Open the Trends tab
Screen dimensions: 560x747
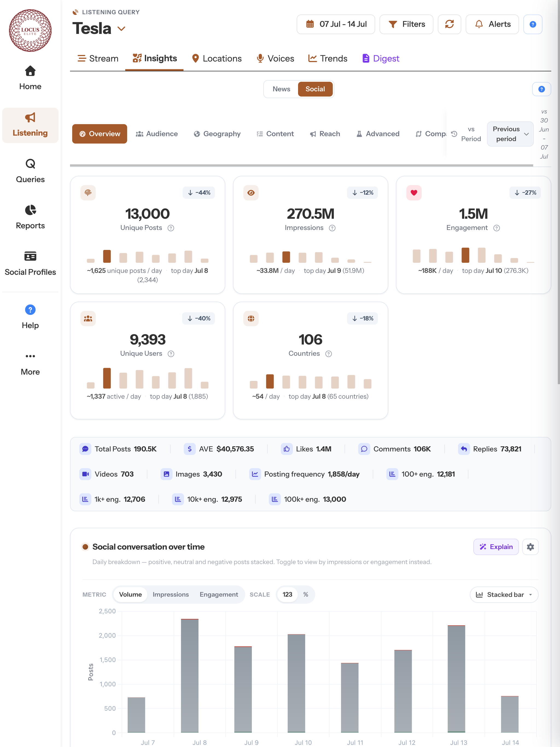328,59
